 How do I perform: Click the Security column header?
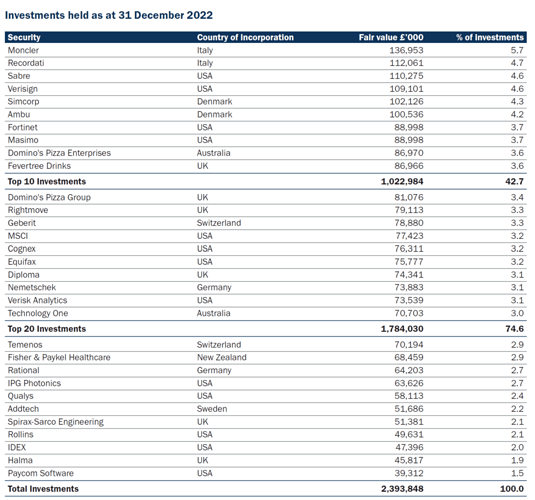click(24, 37)
